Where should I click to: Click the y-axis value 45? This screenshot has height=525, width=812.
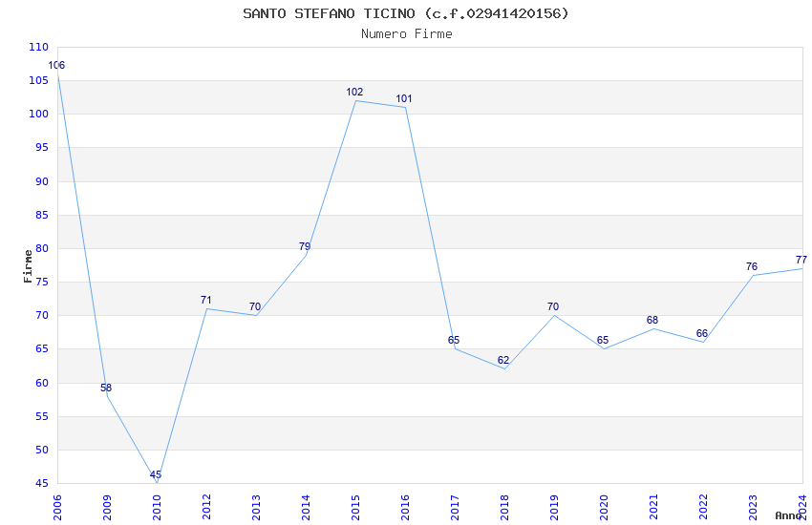coord(42,484)
